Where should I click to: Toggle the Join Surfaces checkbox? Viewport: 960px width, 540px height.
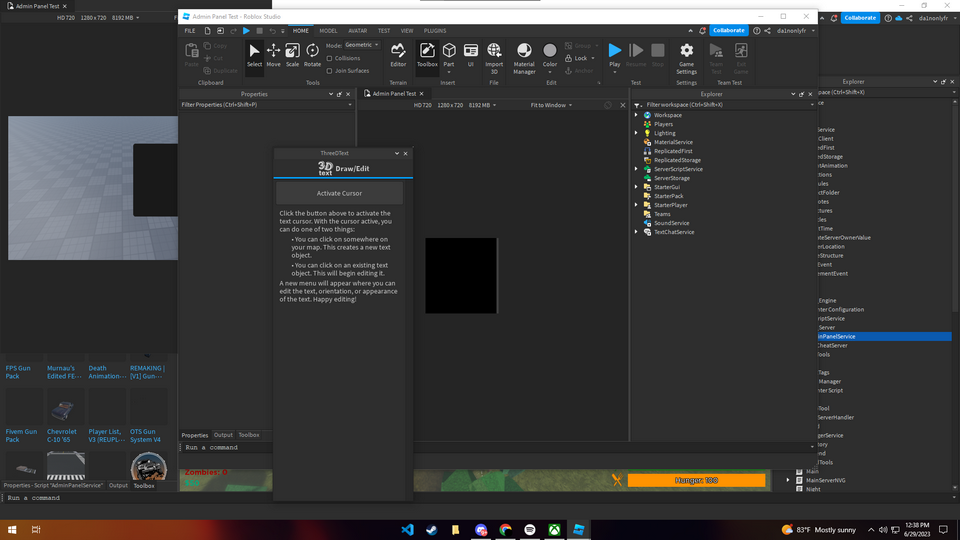[329, 71]
